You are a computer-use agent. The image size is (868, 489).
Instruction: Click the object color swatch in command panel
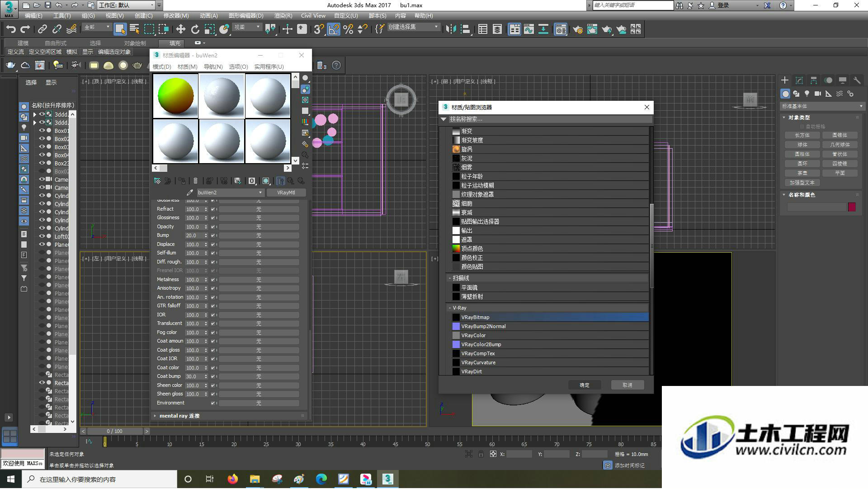pos(852,207)
